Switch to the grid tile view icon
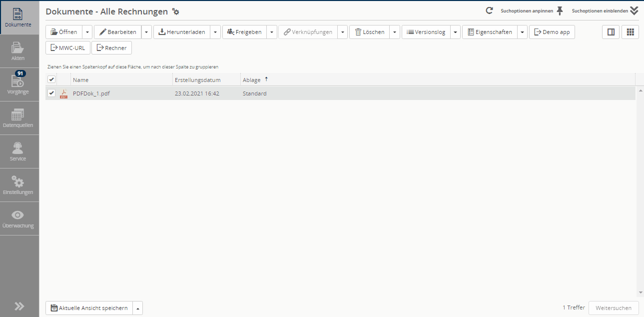This screenshot has height=317, width=644. tap(630, 32)
